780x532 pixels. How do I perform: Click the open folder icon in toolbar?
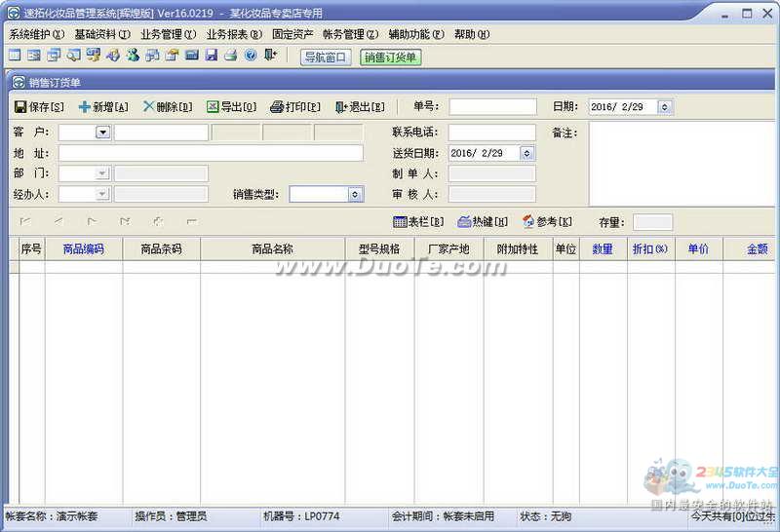pos(173,56)
